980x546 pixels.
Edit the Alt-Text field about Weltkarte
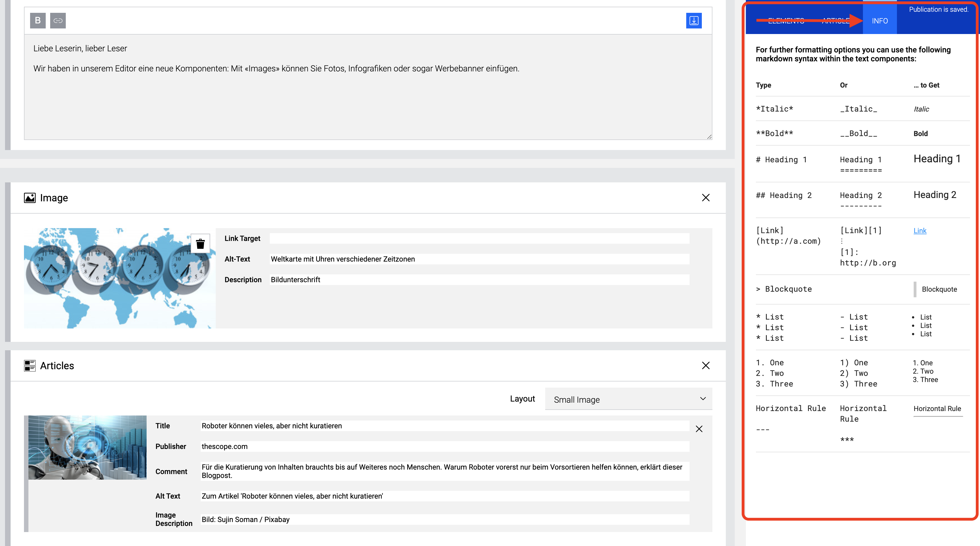[479, 259]
